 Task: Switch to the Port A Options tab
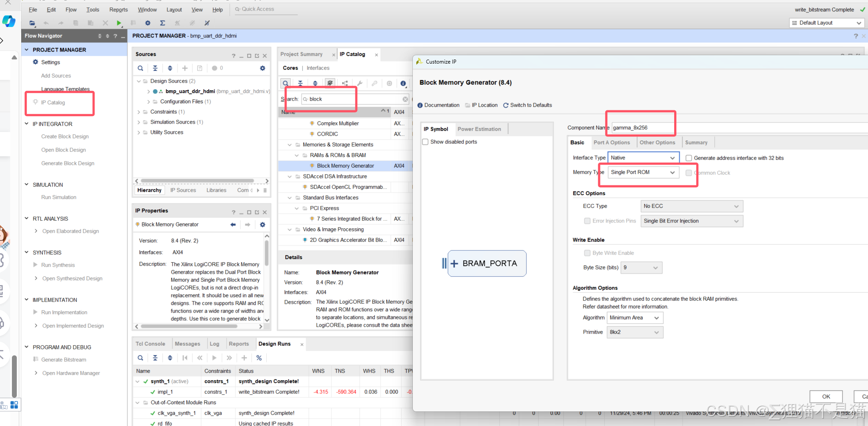click(612, 143)
